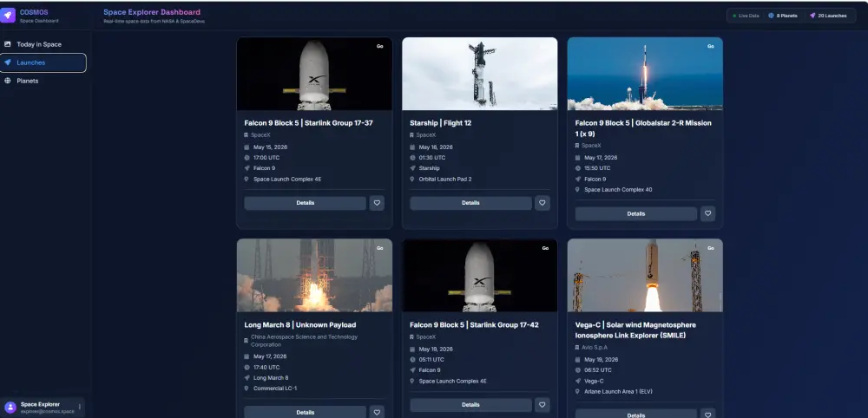868x418 pixels.
Task: Click Starship Flight 12 launch image
Action: [479, 74]
